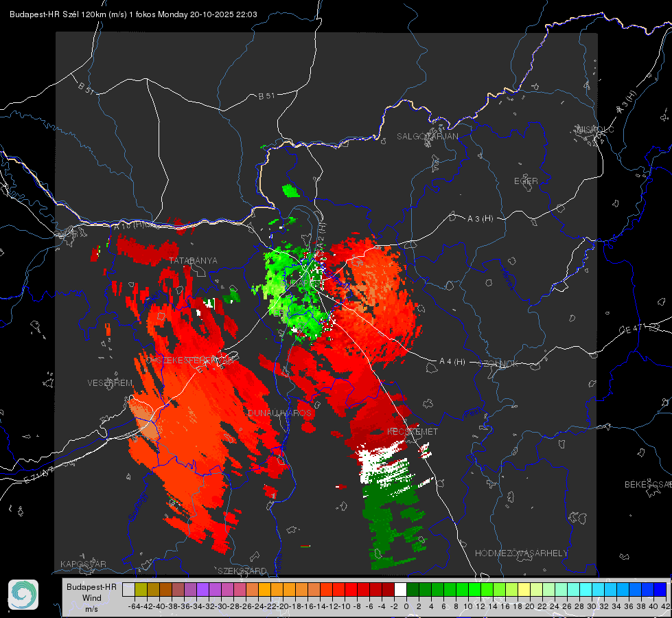Click the SALGÓTARJÁN city label

tap(427, 137)
